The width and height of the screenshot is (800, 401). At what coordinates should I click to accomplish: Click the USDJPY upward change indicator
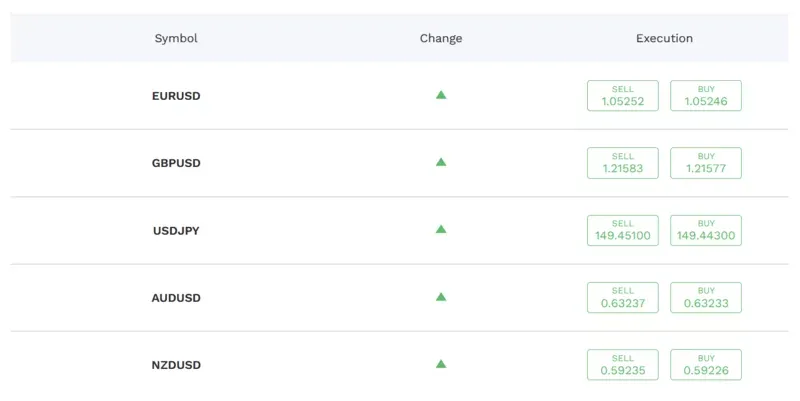[441, 230]
